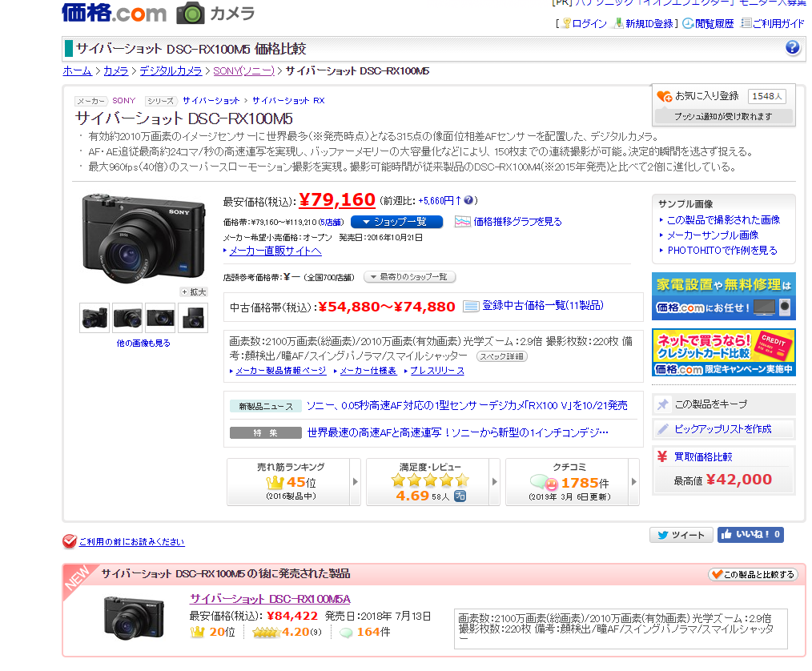Click used price list icon
The image size is (812, 671).
pos(471,306)
